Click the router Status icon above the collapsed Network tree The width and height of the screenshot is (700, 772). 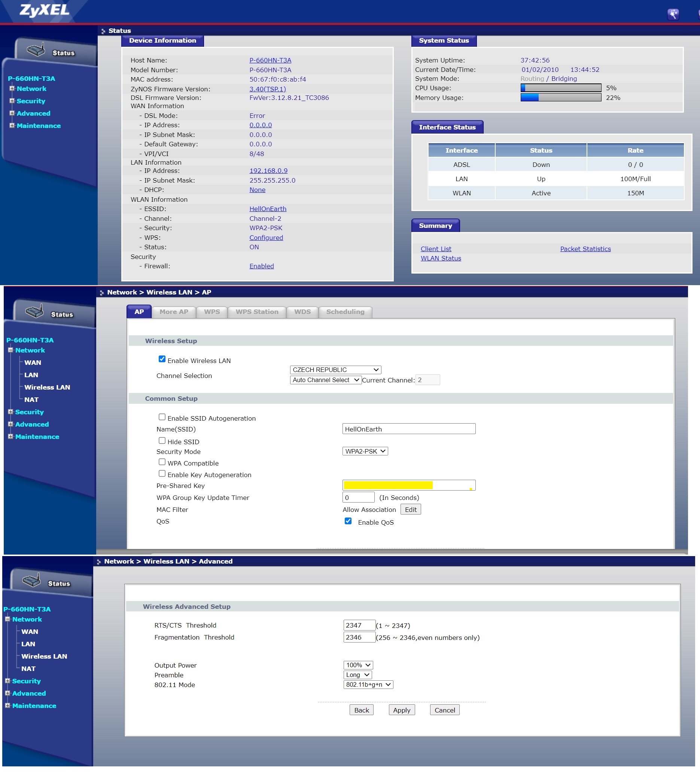point(36,50)
